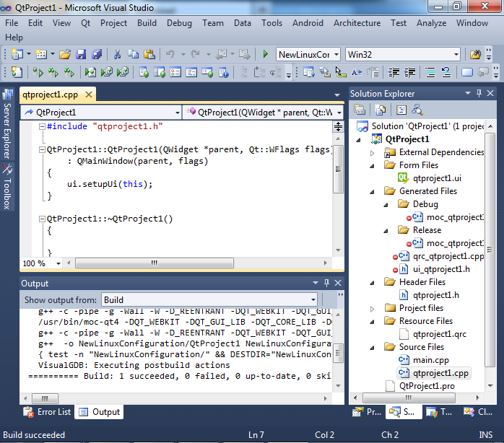The width and height of the screenshot is (504, 443).
Task: Switch to the Cl... Class View tab
Action: click(477, 412)
